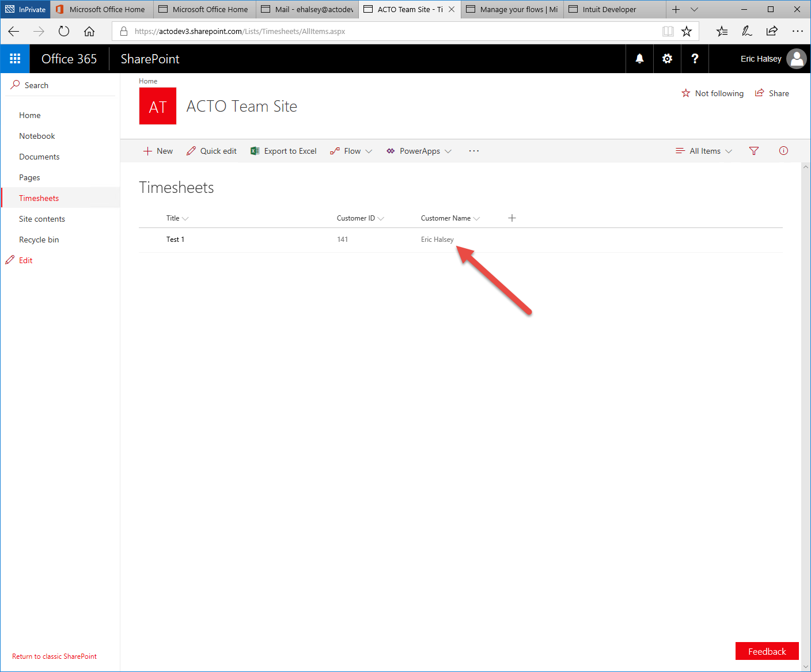Image resolution: width=811 pixels, height=672 pixels.
Task: Click the browser address bar URL
Action: click(x=240, y=31)
